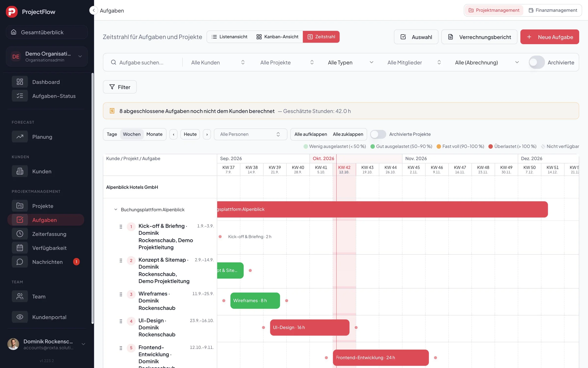Enable the Archivierte Projekte switch
The height and width of the screenshot is (368, 588).
click(378, 134)
